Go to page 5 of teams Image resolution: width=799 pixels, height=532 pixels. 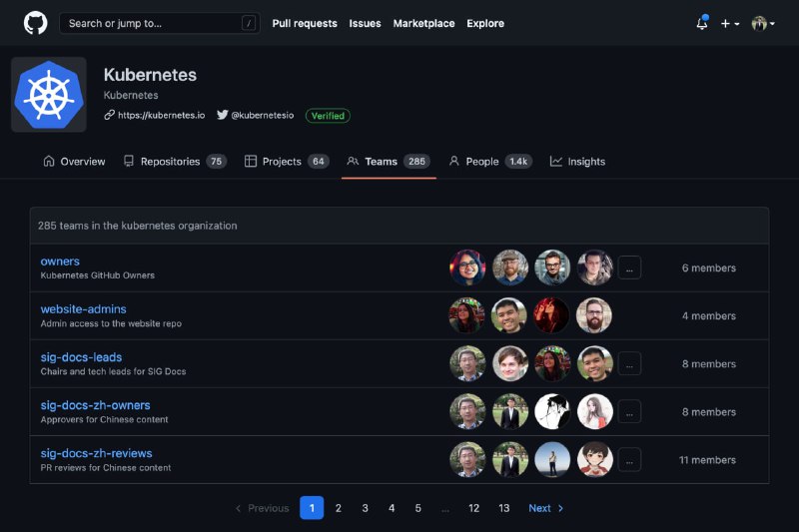[x=417, y=508]
